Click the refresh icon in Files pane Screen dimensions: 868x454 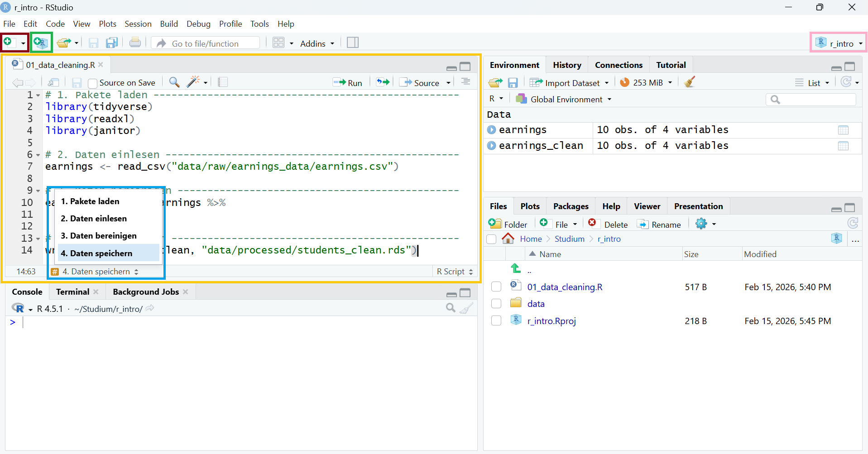[853, 223]
